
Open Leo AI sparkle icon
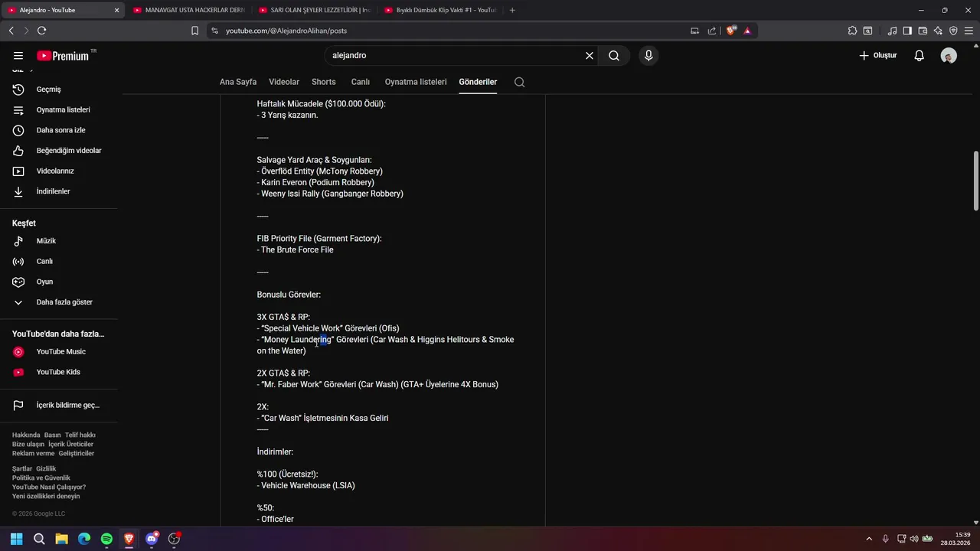pyautogui.click(x=938, y=31)
